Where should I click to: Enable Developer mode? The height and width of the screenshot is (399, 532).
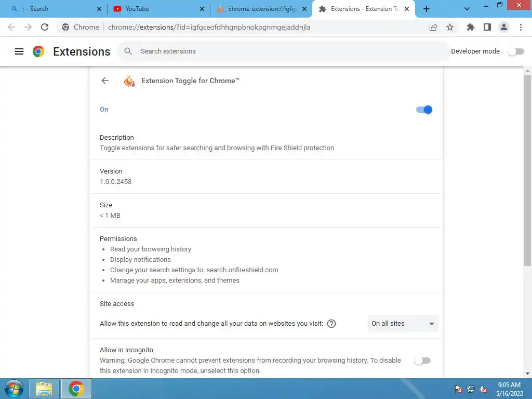516,51
